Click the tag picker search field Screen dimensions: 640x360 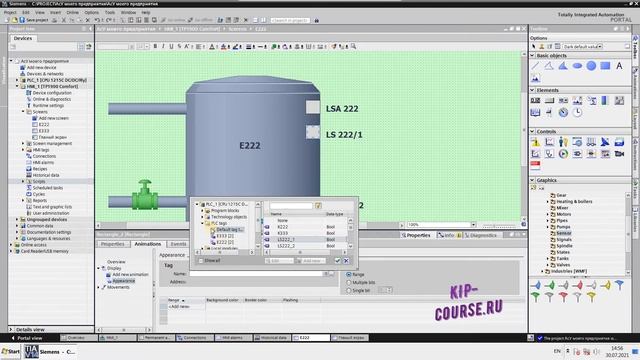pos(291,206)
